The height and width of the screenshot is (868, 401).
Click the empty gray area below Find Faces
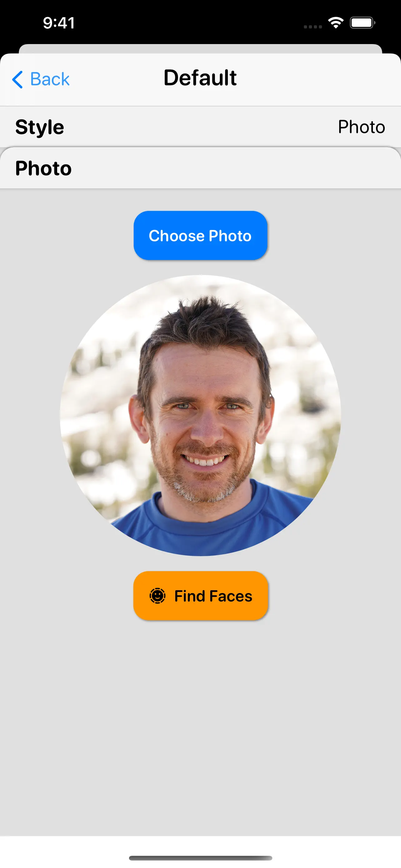200,728
